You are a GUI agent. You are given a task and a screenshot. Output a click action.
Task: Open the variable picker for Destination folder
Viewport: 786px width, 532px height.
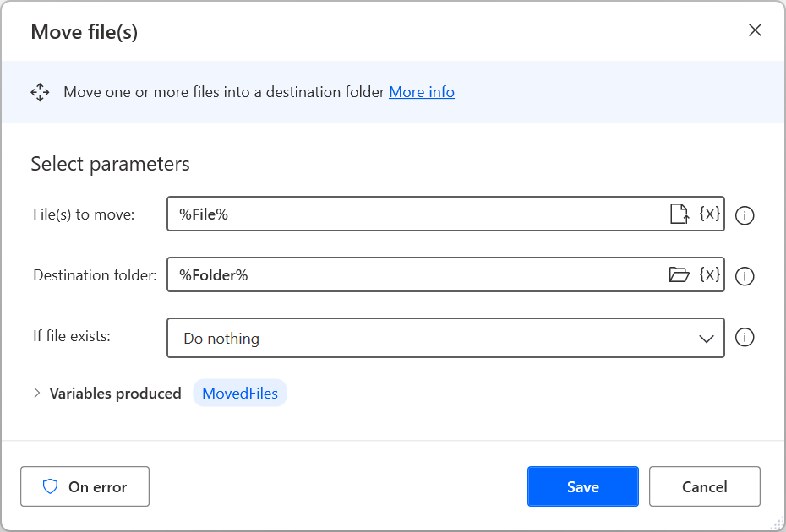coord(708,274)
